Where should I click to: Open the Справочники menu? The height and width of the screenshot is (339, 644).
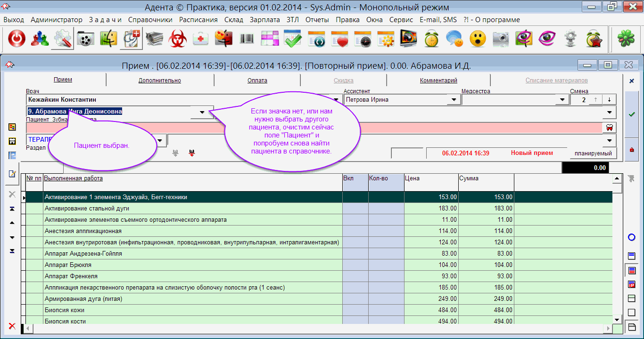(150, 20)
